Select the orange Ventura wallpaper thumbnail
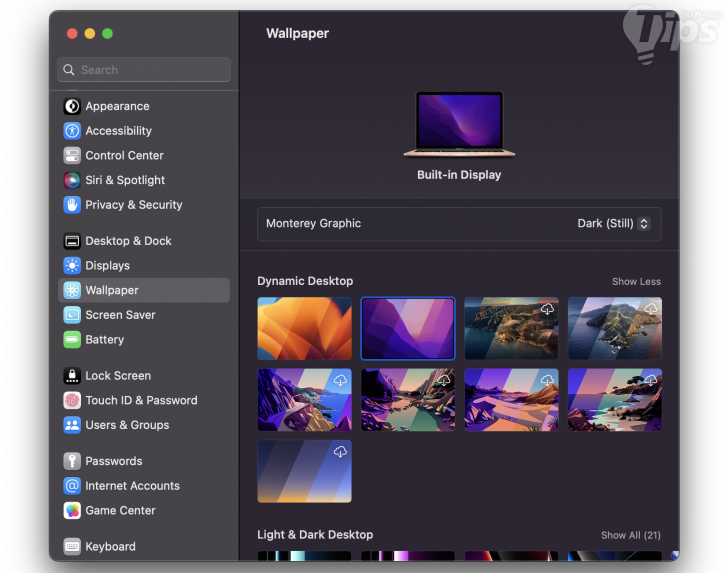Viewport: 728px width, 573px height. (305, 329)
